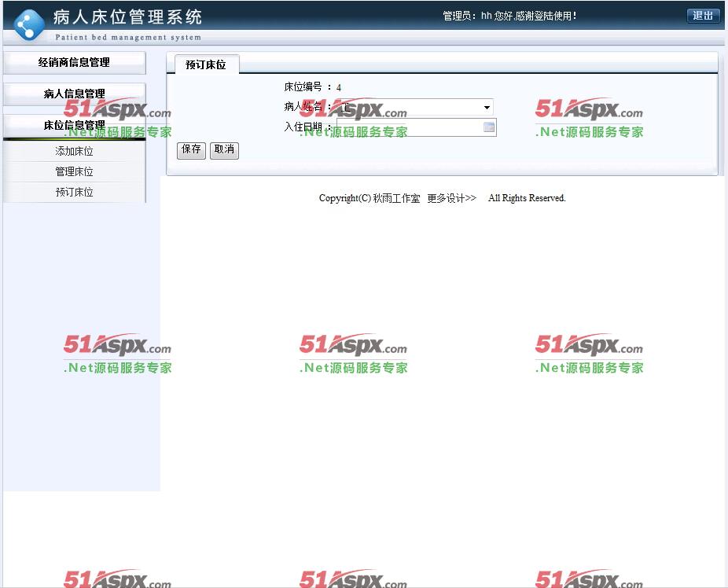Click inside the 入住日期 date field

coord(409,127)
